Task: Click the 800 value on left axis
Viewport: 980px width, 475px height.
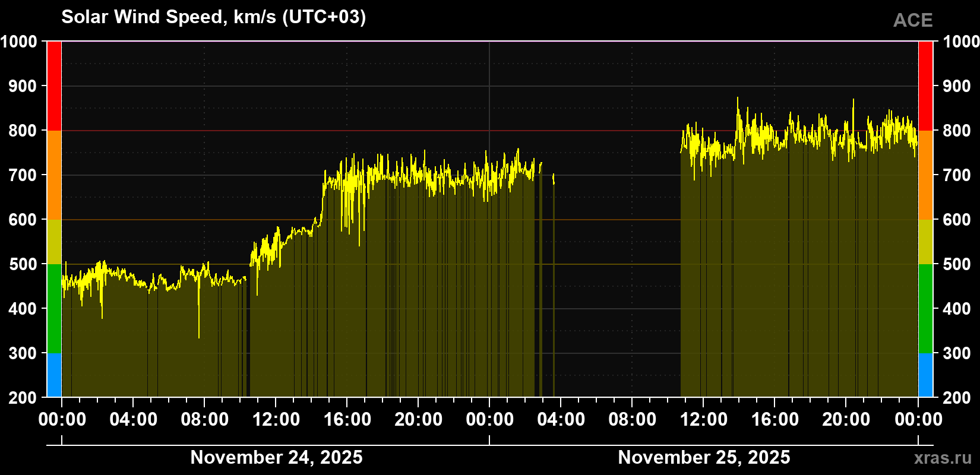Action: tap(23, 131)
